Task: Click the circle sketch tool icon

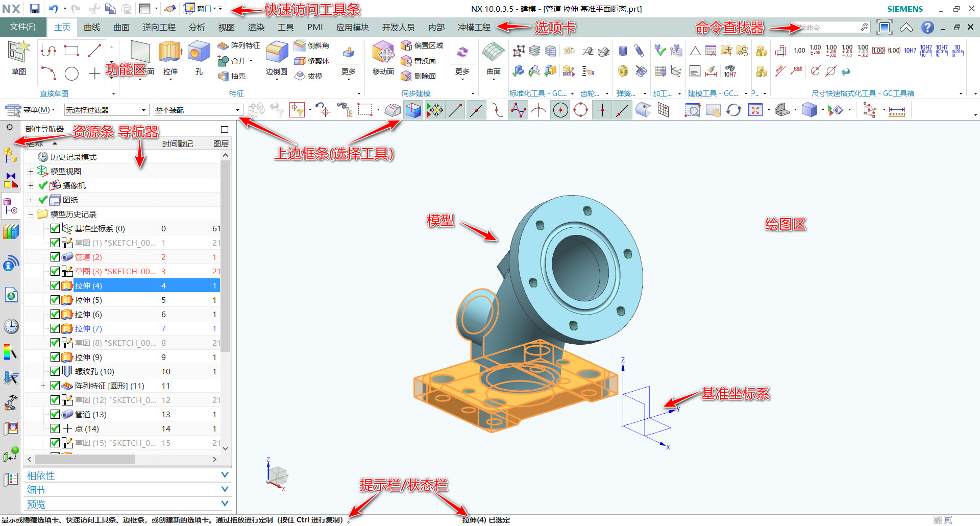Action: 71,74
